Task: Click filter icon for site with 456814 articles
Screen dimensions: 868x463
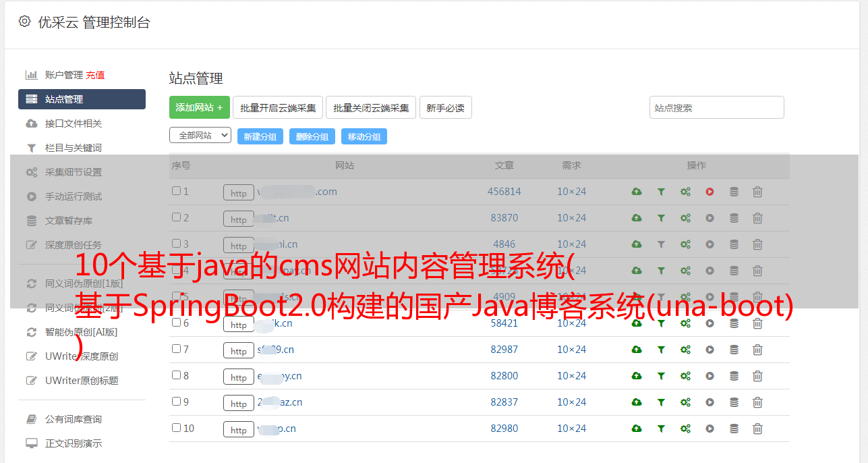Action: pyautogui.click(x=661, y=192)
